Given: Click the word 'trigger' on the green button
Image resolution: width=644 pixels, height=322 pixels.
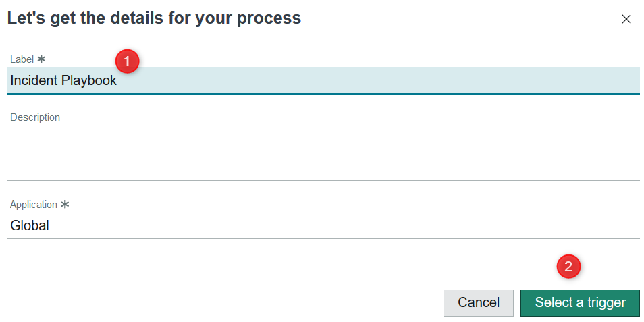Looking at the screenshot, I should [606, 302].
